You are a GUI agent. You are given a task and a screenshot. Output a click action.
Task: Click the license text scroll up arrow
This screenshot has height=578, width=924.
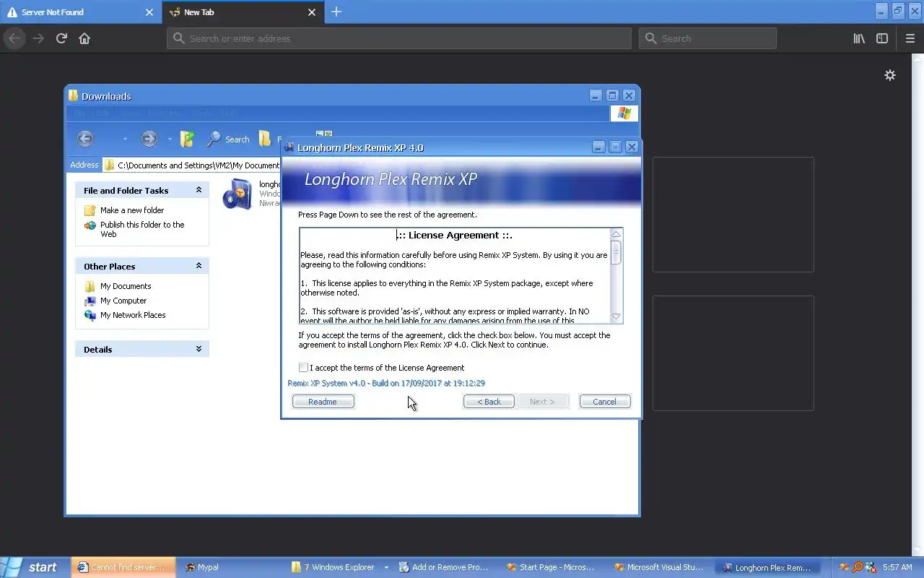[x=616, y=234]
